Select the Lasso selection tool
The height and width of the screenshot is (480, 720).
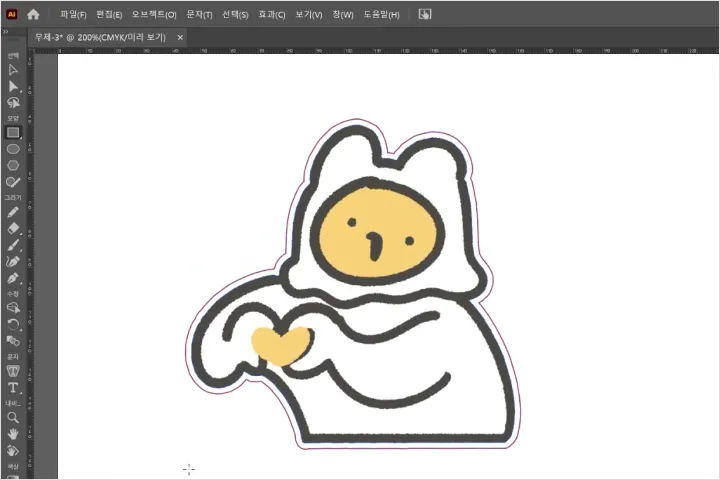13,102
